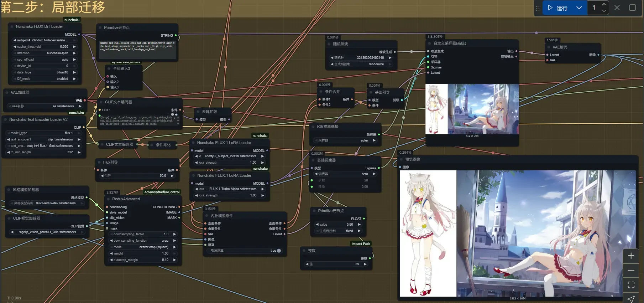Zoom in with the plus canvas button
Viewport: 644px width, 303px height.
(x=631, y=256)
